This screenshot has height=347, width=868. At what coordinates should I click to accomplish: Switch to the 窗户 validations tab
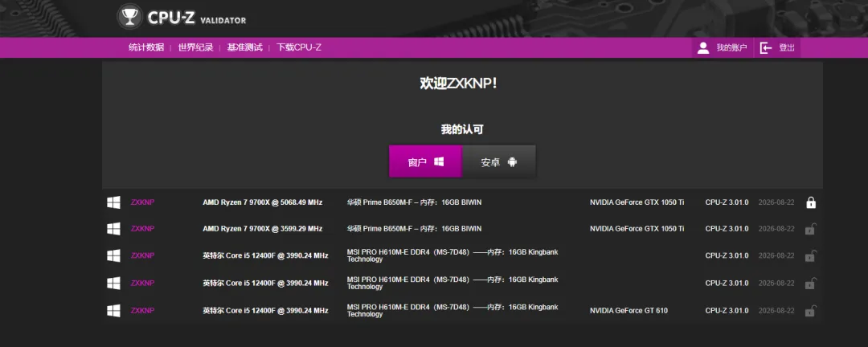point(425,161)
